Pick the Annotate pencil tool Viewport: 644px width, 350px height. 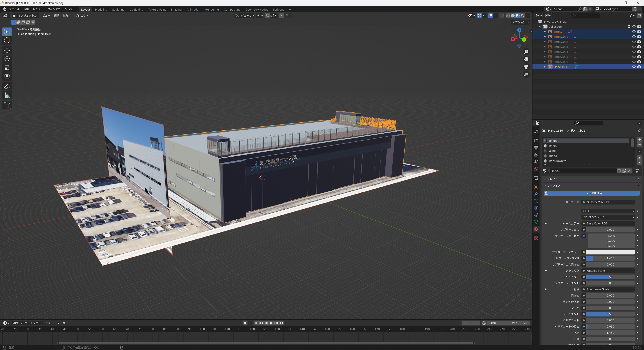coord(7,86)
